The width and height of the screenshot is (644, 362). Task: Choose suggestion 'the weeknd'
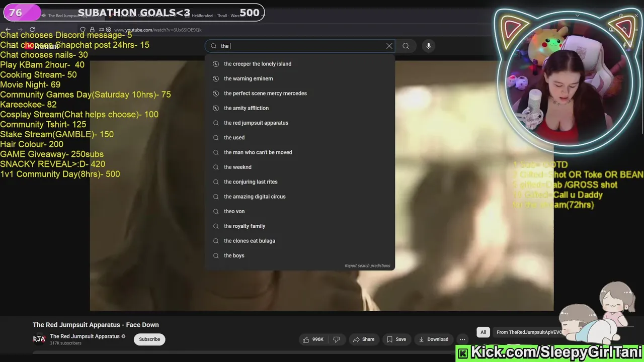pos(300,167)
